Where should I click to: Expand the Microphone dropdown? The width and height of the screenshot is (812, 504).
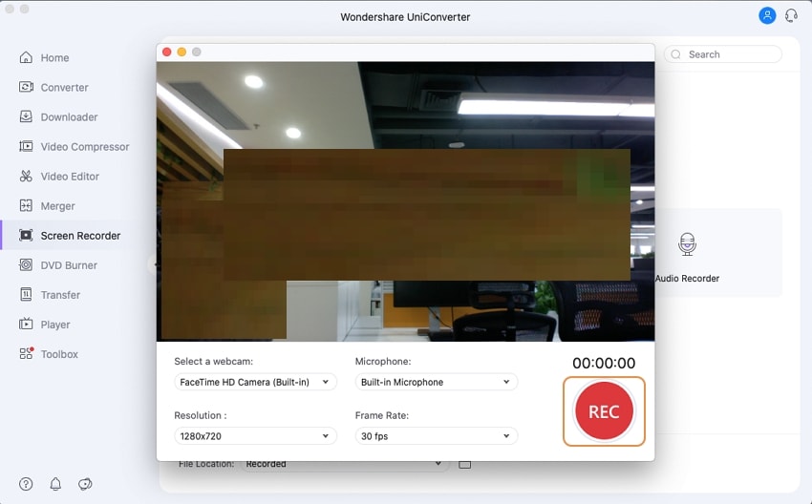click(436, 382)
